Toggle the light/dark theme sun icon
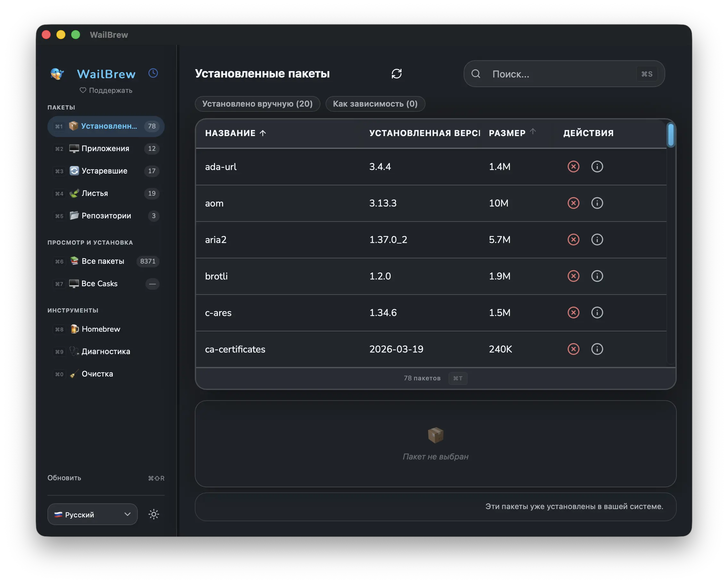This screenshot has width=728, height=584. click(153, 514)
